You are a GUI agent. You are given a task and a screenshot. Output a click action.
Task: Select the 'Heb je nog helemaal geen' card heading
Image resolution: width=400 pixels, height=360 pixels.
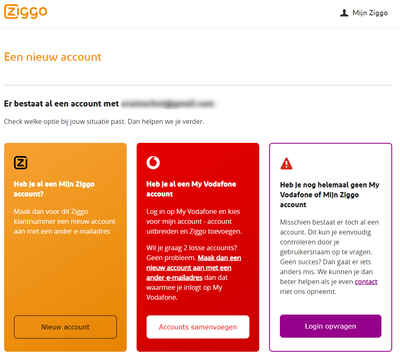[329, 195]
